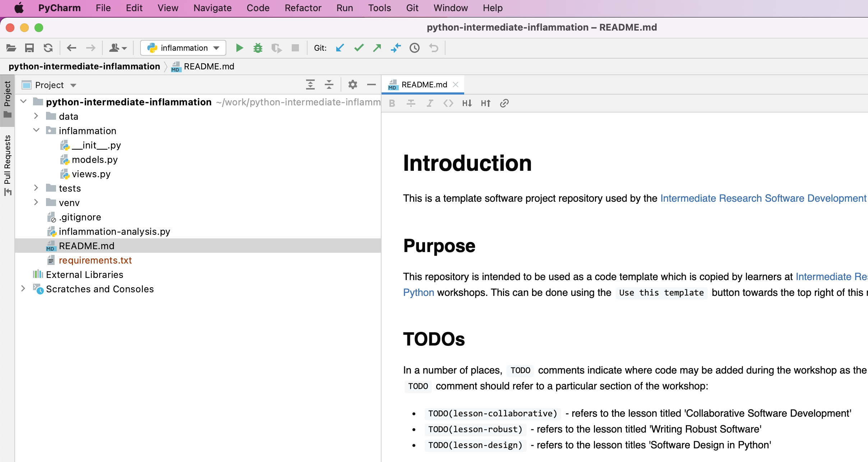Open the Apple menu
The image size is (868, 462).
pyautogui.click(x=19, y=8)
